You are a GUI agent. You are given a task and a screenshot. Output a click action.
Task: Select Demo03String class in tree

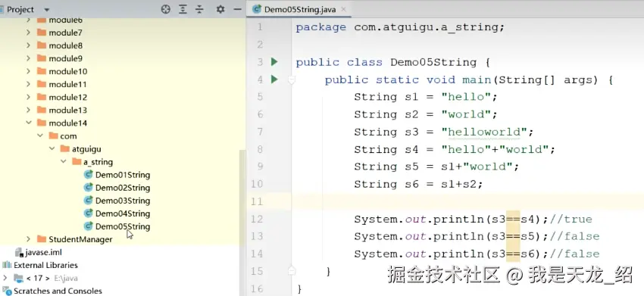123,201
